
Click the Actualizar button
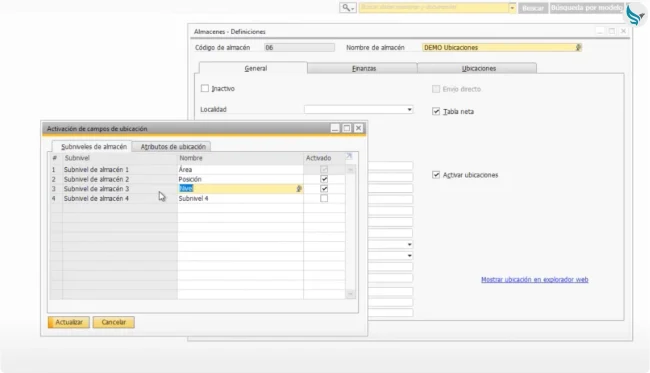[69, 322]
